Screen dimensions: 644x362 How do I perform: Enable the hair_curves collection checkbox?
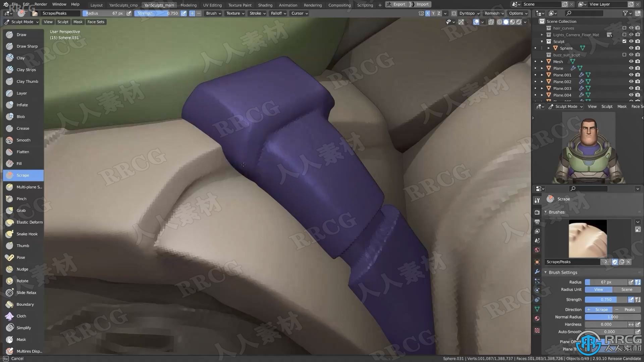(624, 28)
